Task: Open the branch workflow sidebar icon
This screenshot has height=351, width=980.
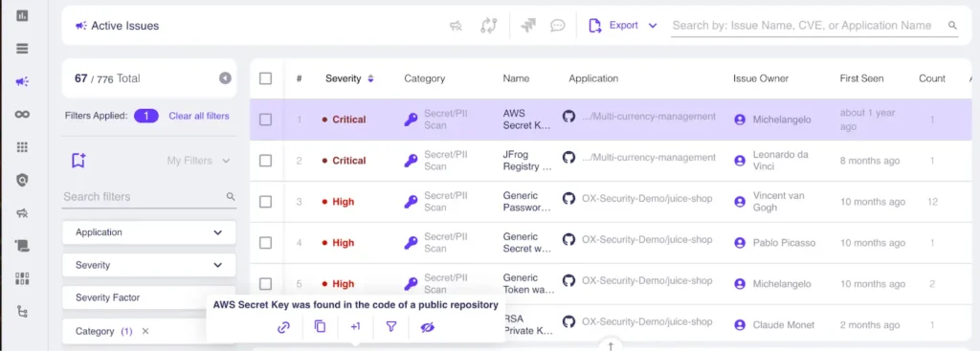Action: coord(23,311)
